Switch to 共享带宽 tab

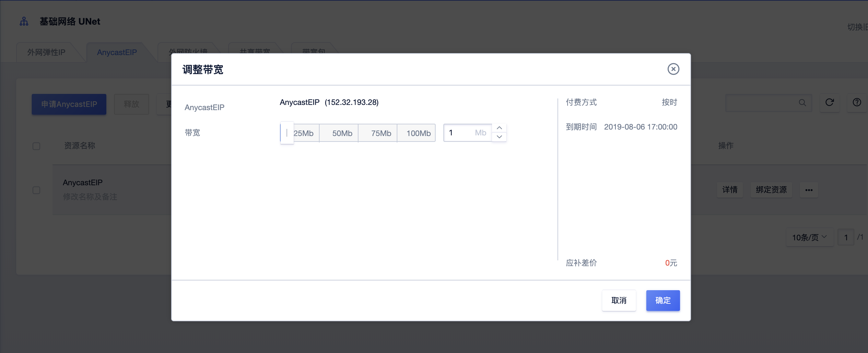point(255,51)
